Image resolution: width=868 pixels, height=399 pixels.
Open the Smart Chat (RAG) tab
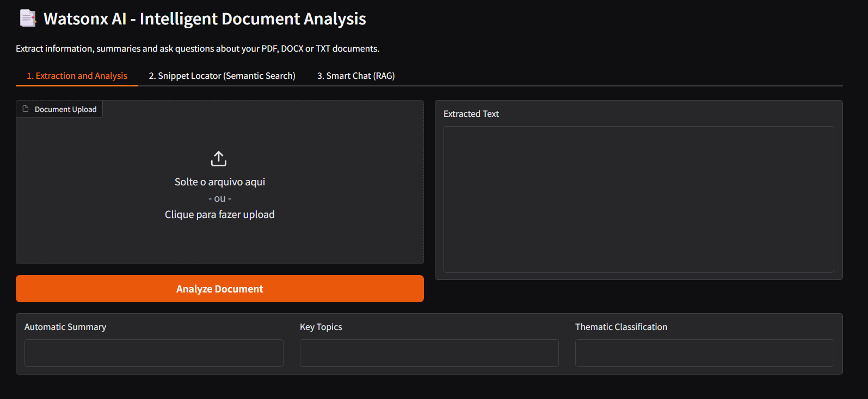click(356, 76)
